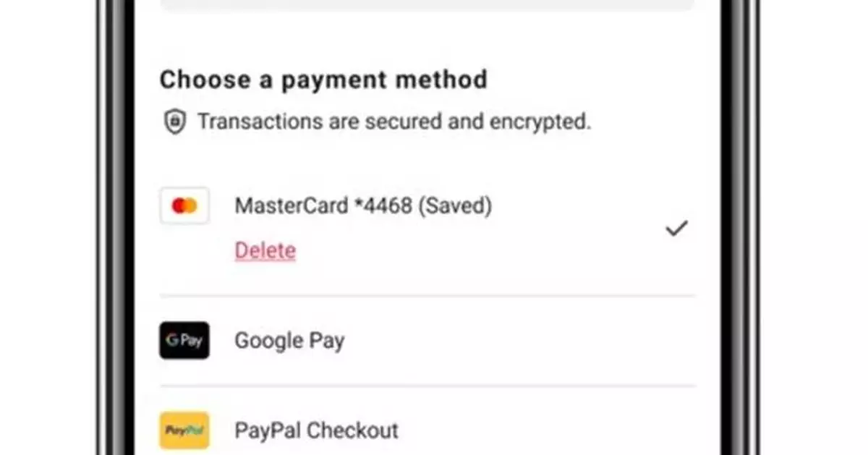Screen dimensions: 868x455
Task: Select the MasterCard *4468 (Saved) label
Action: point(363,206)
